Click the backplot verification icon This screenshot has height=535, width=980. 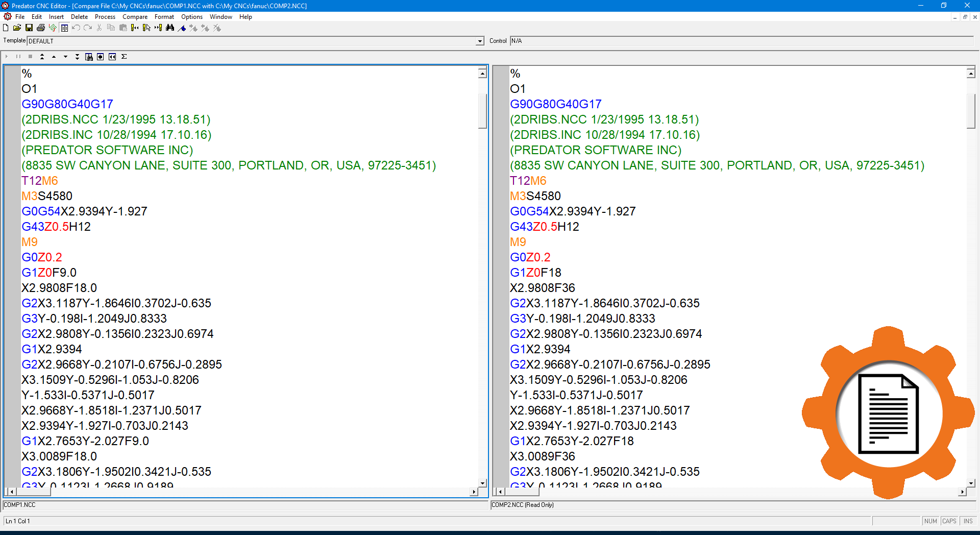point(53,28)
